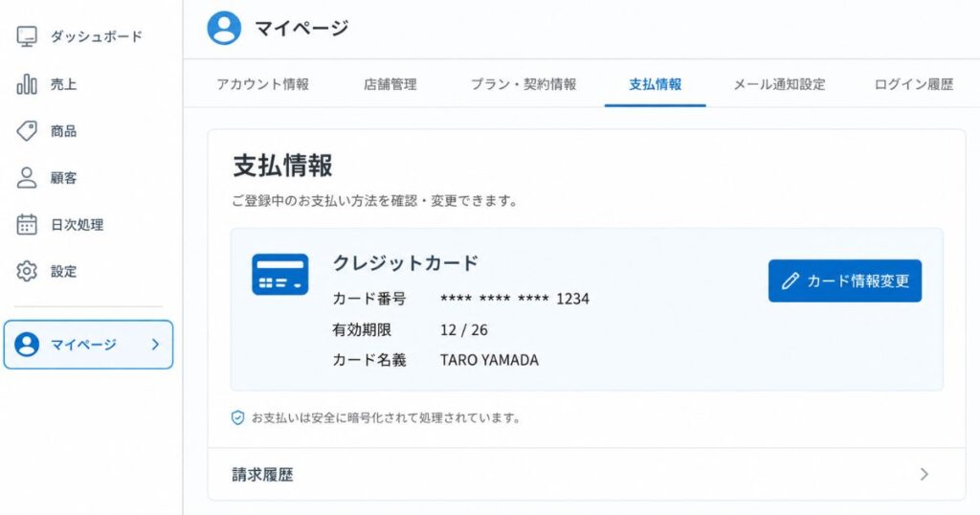The width and height of the screenshot is (980, 515).
Task: Open ダッシュボード in sidebar
Action: point(97,37)
